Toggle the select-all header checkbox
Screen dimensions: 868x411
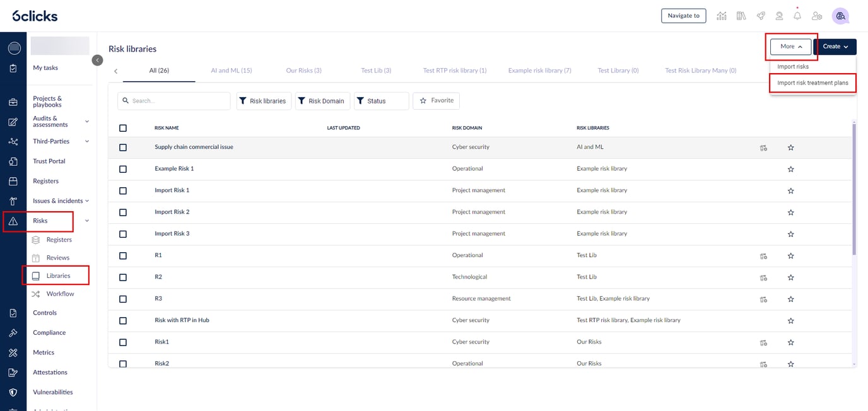click(123, 128)
